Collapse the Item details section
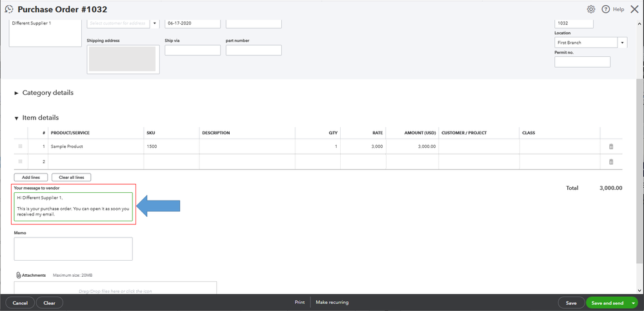 pyautogui.click(x=16, y=118)
